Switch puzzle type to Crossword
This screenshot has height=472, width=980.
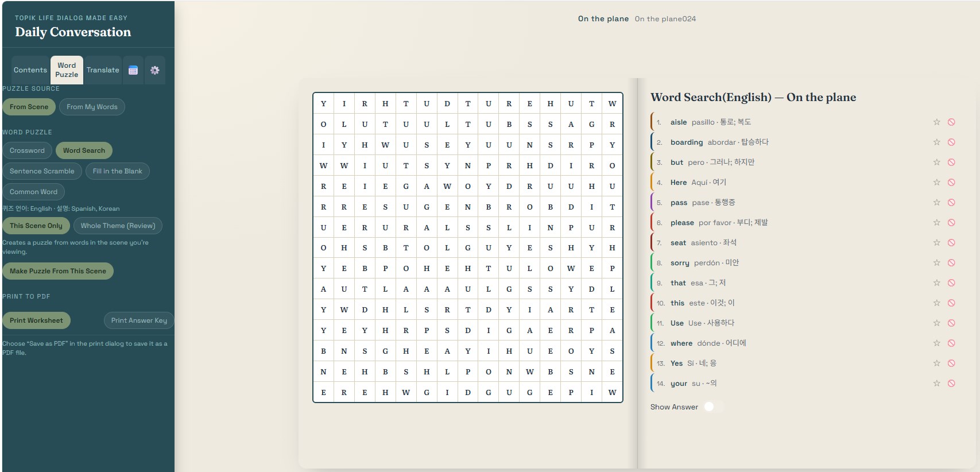[x=27, y=150]
